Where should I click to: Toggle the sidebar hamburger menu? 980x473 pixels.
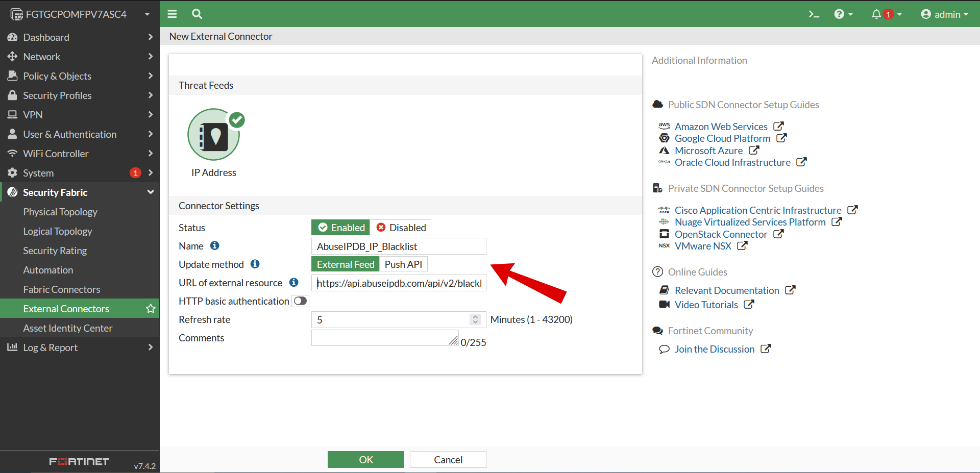tap(172, 14)
